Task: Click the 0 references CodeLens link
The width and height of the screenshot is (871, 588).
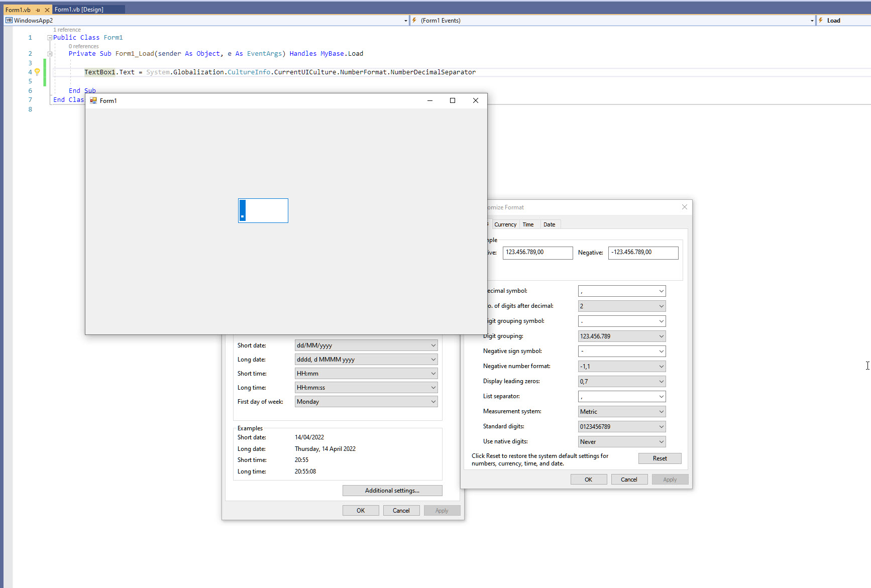Action: [x=83, y=46]
